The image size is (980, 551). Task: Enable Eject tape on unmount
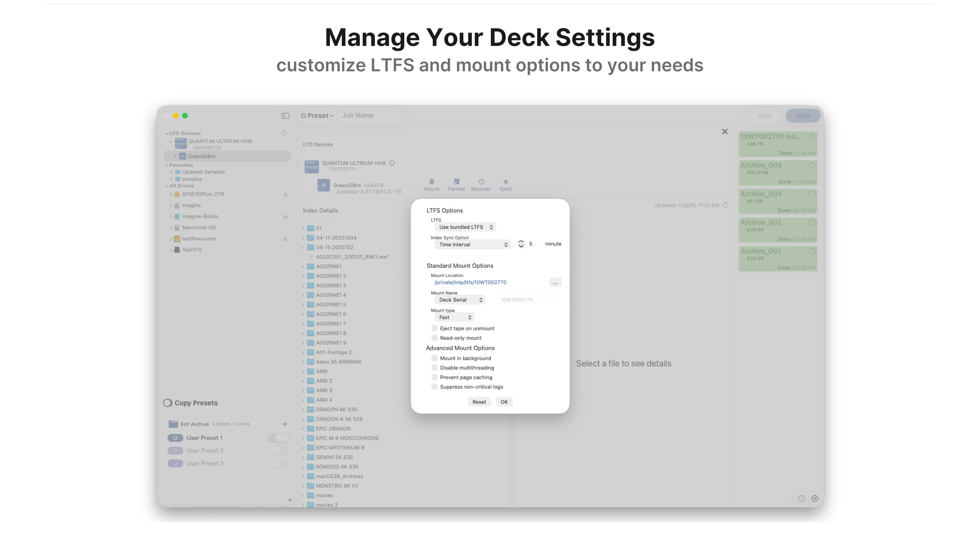[x=435, y=328]
